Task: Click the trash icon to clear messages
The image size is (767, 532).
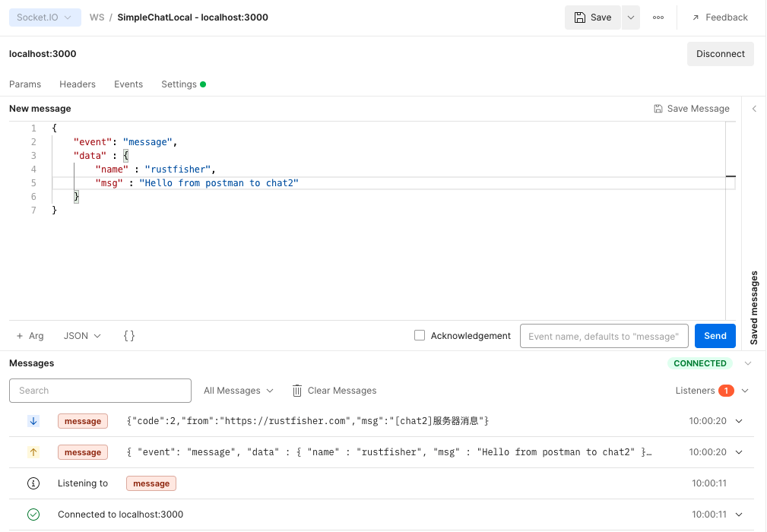Action: point(297,391)
